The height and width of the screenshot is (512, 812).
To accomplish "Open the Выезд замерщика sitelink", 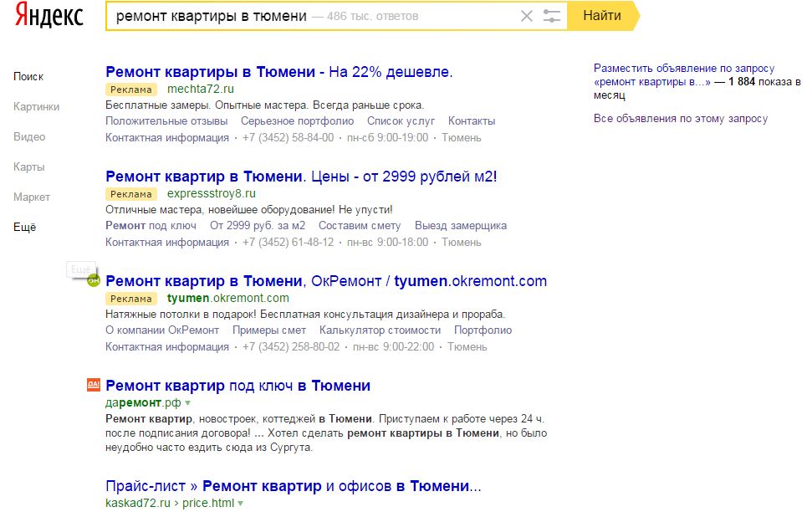I will [461, 225].
